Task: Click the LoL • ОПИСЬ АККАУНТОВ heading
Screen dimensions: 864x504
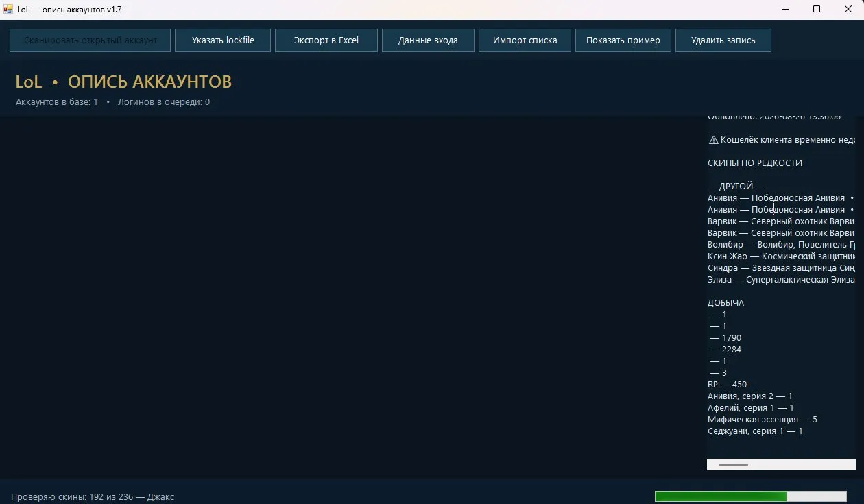Action: (123, 82)
